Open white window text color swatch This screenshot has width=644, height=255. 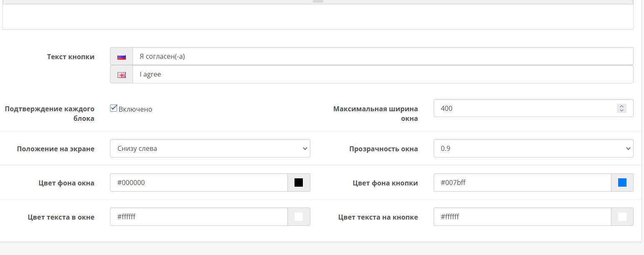[x=299, y=217]
